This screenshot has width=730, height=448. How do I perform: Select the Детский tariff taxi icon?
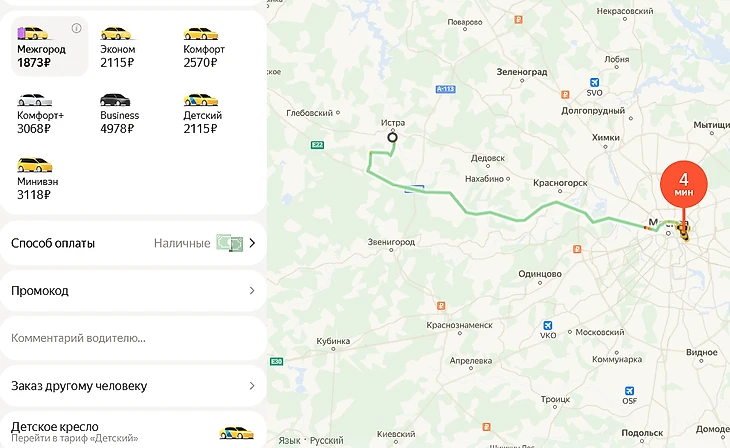tap(201, 100)
